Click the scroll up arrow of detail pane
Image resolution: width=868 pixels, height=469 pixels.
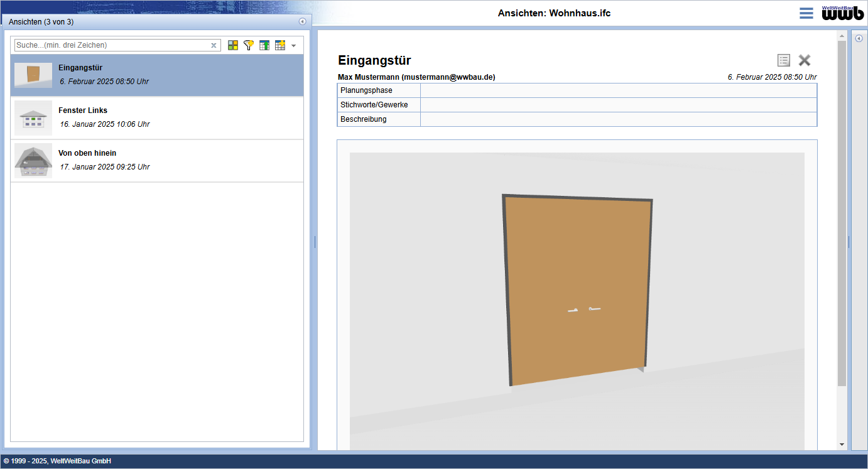tap(842, 35)
